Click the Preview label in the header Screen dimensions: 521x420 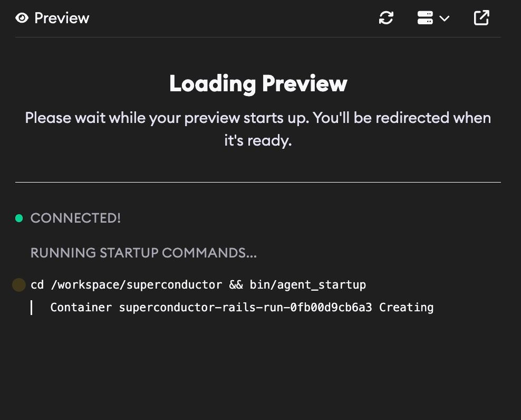[x=62, y=17]
